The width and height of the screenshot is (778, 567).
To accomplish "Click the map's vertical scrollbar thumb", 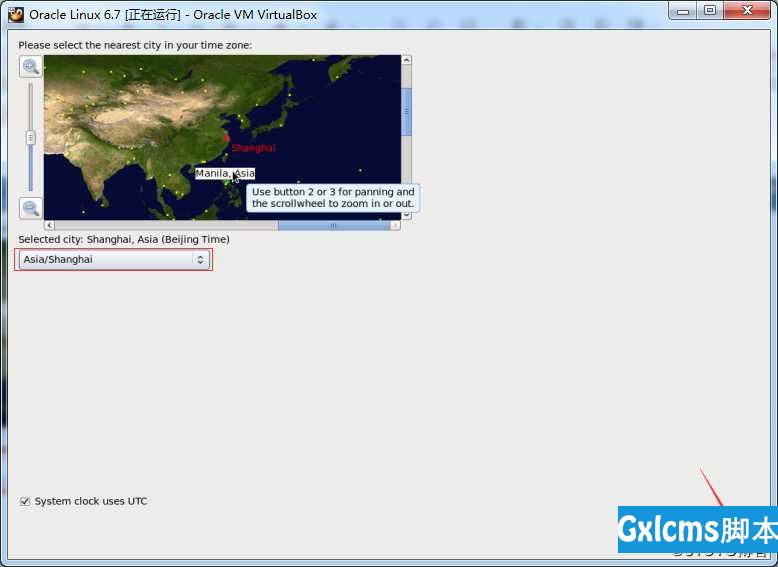I will (406, 112).
